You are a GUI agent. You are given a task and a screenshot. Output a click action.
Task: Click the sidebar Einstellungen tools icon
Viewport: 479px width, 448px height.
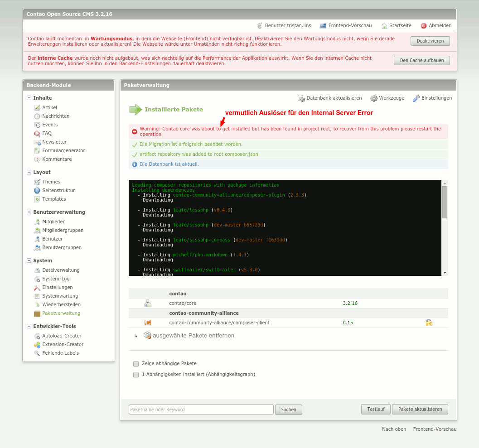pyautogui.click(x=37, y=287)
